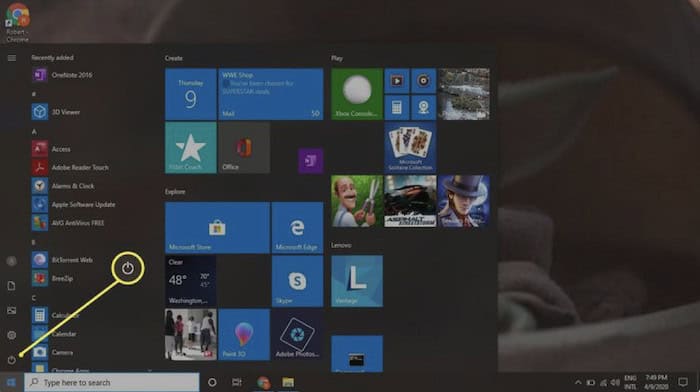Open Task View on the taskbar
700x392 pixels.
click(x=237, y=383)
